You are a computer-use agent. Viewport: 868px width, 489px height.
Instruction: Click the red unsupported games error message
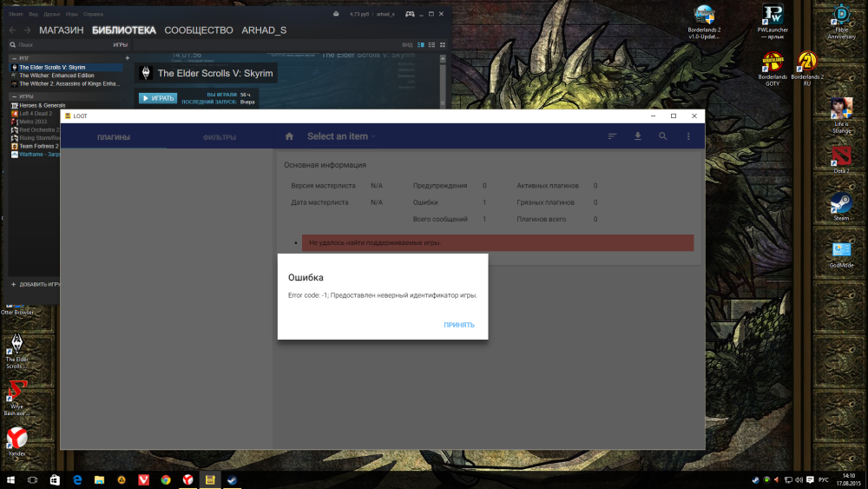497,242
